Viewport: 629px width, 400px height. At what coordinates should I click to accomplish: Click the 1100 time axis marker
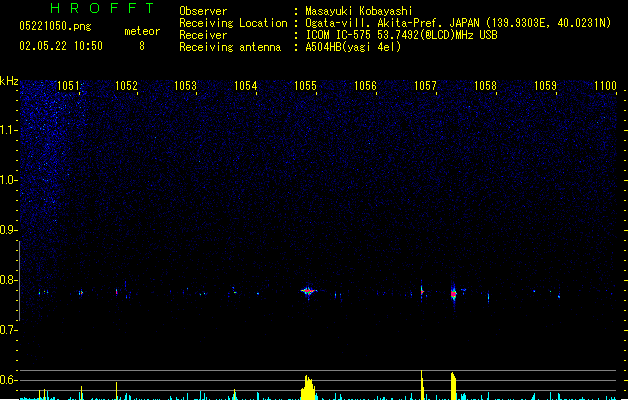coord(605,86)
